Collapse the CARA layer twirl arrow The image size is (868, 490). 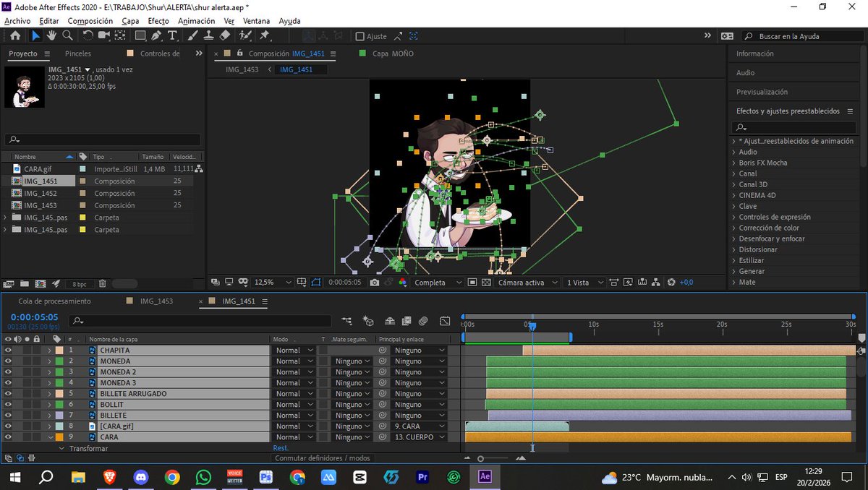point(50,437)
